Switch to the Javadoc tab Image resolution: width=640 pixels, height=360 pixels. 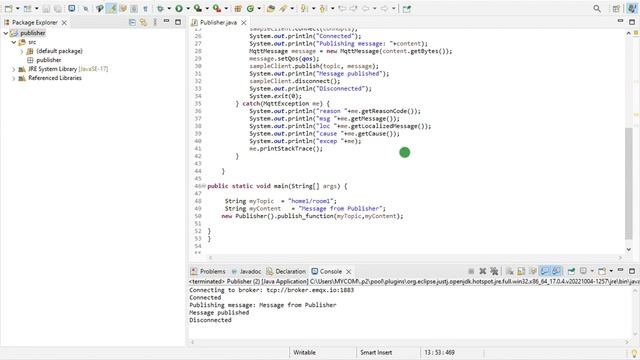click(246, 271)
